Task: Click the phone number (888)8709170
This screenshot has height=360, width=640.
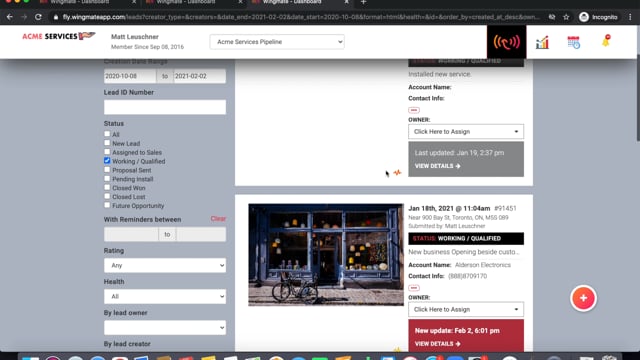Action: point(467,276)
